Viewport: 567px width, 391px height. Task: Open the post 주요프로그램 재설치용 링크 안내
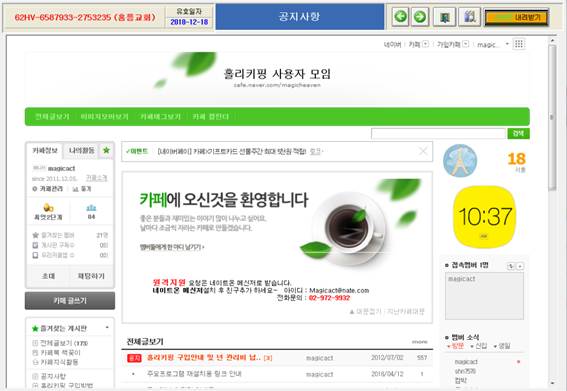click(194, 374)
